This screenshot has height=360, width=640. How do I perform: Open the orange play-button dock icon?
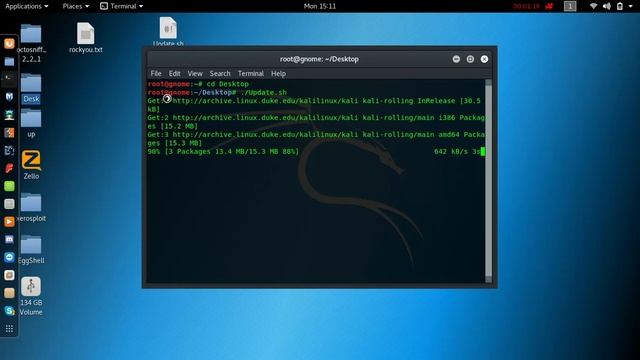click(x=9, y=222)
